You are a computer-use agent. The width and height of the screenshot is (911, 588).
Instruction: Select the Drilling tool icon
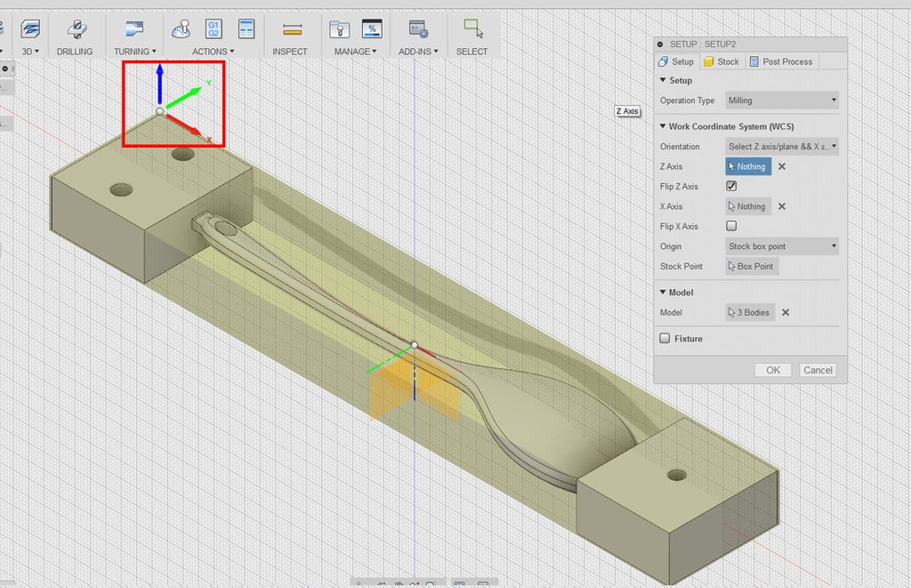[x=75, y=28]
